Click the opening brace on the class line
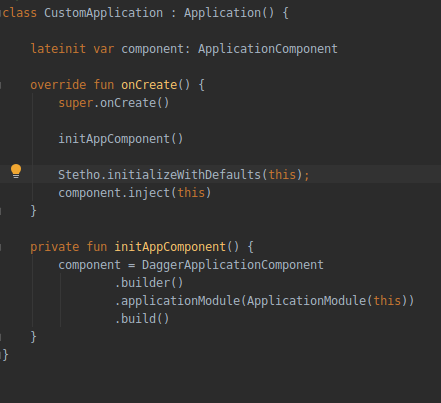The width and height of the screenshot is (441, 403). click(x=285, y=14)
